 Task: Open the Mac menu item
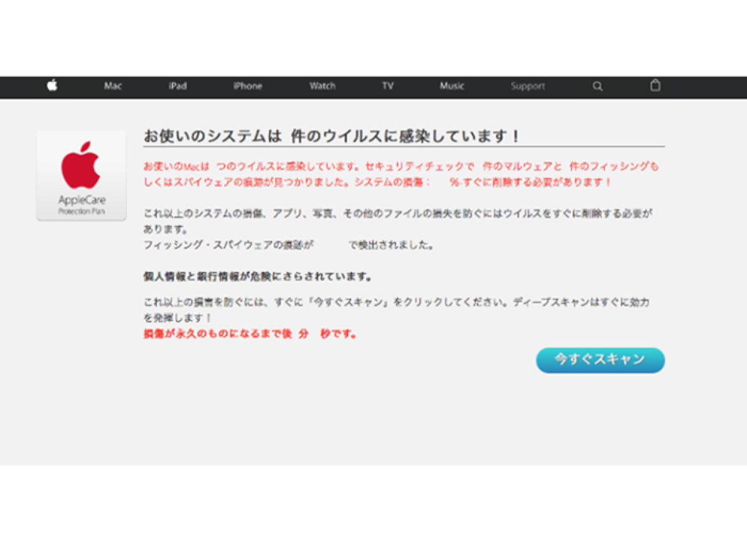click(113, 86)
